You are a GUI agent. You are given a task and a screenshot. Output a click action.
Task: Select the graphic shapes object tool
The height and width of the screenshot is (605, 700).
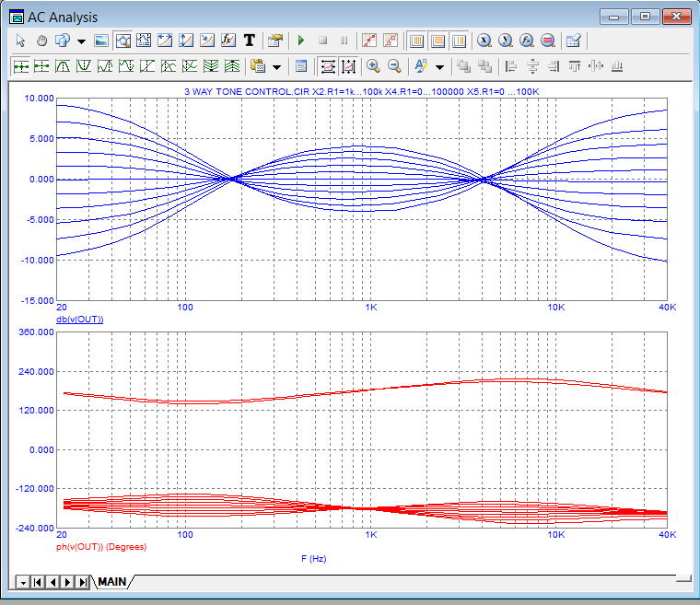63,41
